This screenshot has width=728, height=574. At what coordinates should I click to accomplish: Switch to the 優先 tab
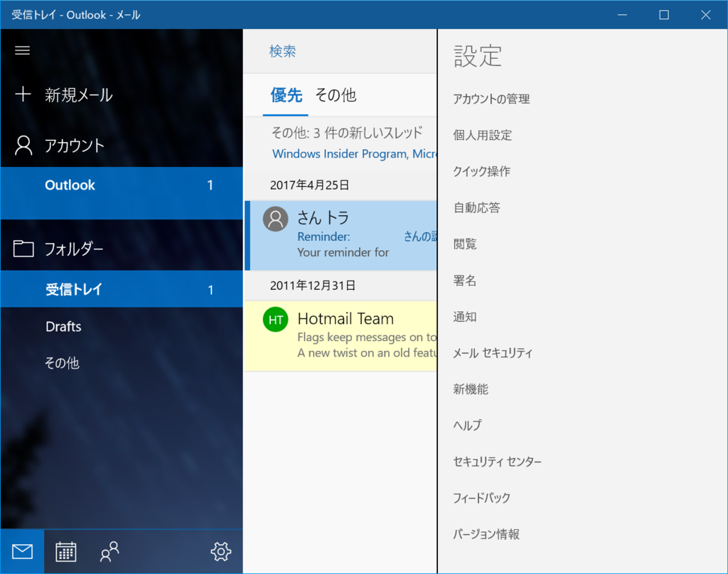[286, 96]
